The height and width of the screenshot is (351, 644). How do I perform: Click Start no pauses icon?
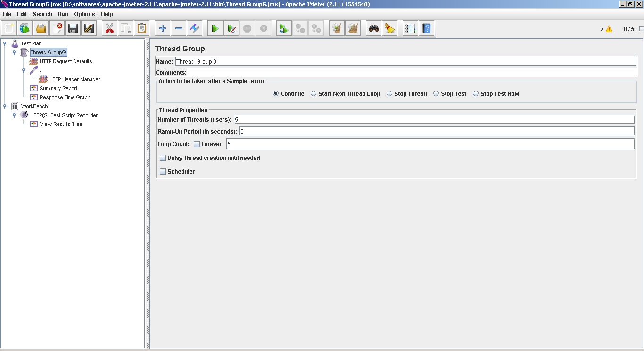[231, 28]
